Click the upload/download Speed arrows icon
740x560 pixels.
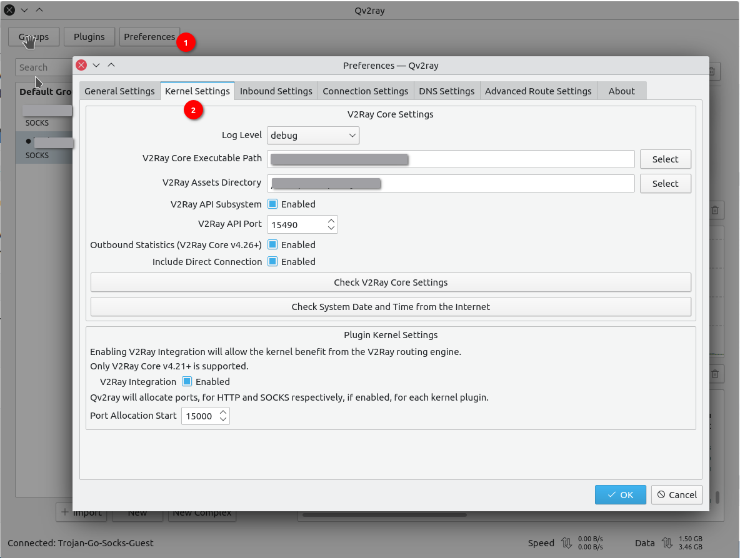pos(566,542)
